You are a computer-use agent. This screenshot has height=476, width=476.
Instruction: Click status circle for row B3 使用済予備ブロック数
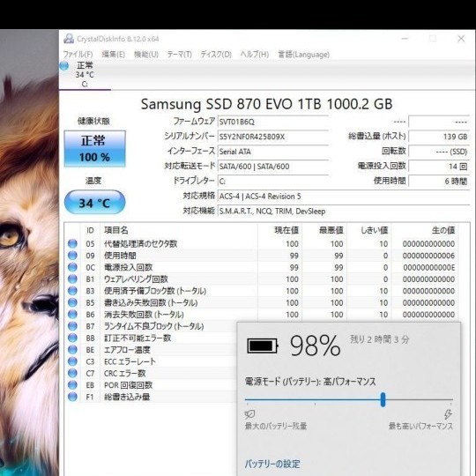tap(72, 291)
